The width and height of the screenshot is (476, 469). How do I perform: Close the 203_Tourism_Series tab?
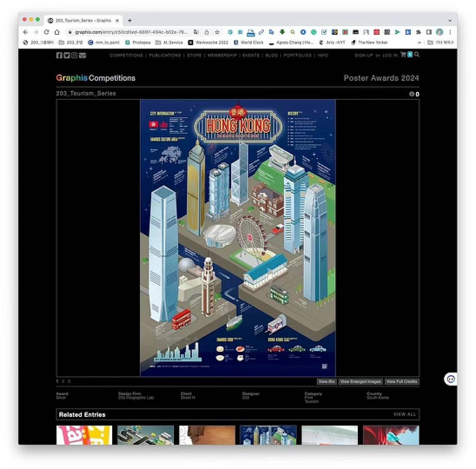coord(117,20)
